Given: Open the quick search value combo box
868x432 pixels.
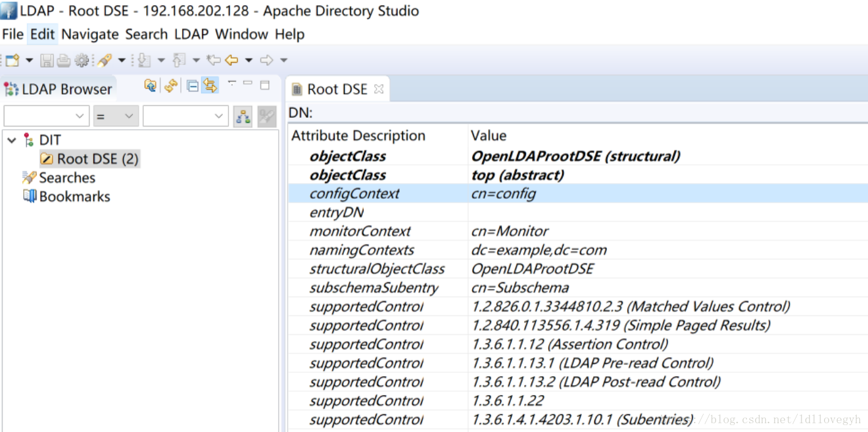Looking at the screenshot, I should click(x=186, y=116).
